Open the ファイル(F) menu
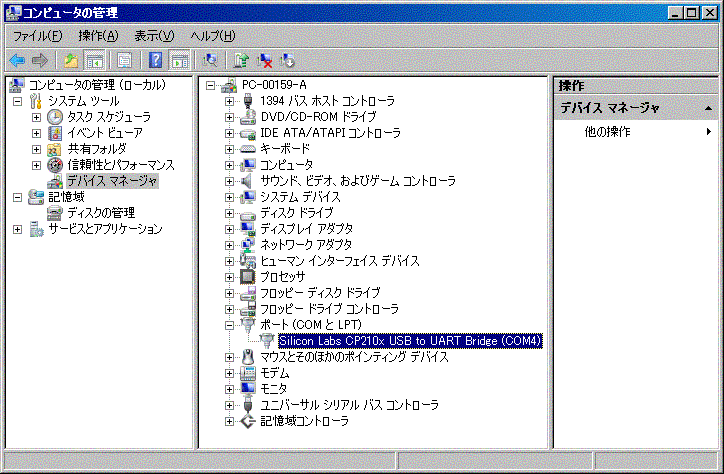The height and width of the screenshot is (474, 724). point(37,36)
